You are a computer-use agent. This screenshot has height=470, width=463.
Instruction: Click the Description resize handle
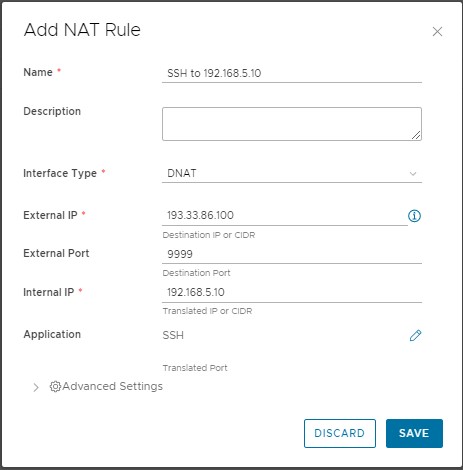click(x=416, y=135)
